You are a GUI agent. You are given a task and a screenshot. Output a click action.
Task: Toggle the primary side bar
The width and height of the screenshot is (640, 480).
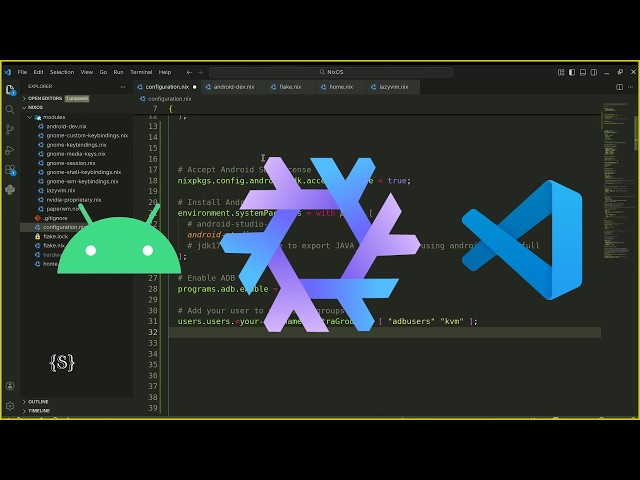pyautogui.click(x=572, y=72)
